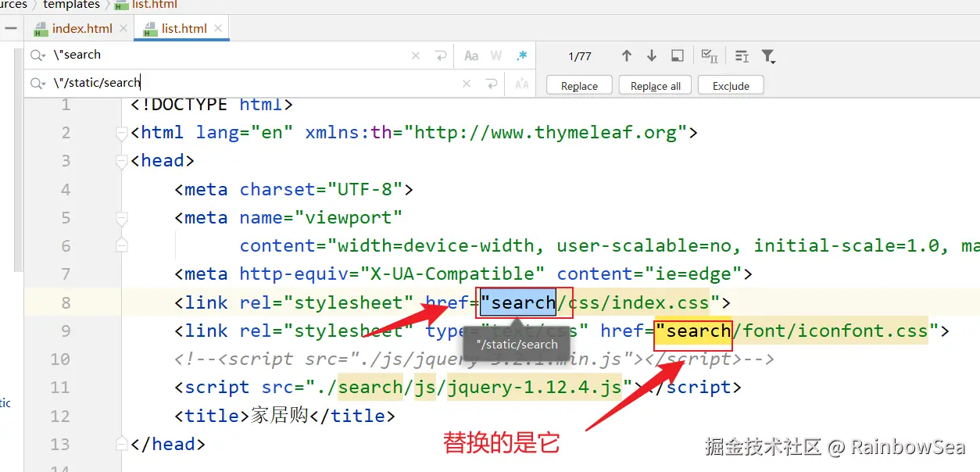Open search history dropdown in find field
The height and width of the screenshot is (472, 980).
coord(38,55)
